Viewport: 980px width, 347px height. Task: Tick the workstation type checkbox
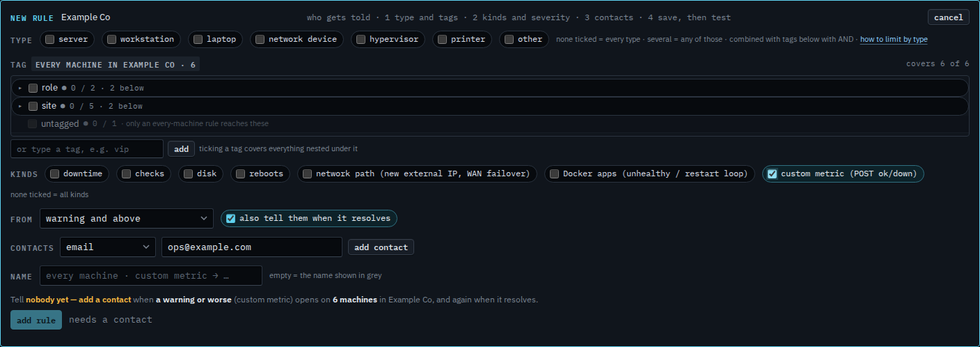coord(111,40)
